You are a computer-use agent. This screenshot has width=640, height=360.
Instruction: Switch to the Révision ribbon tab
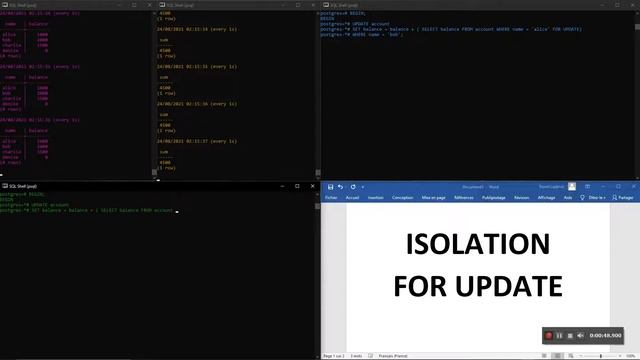521,198
